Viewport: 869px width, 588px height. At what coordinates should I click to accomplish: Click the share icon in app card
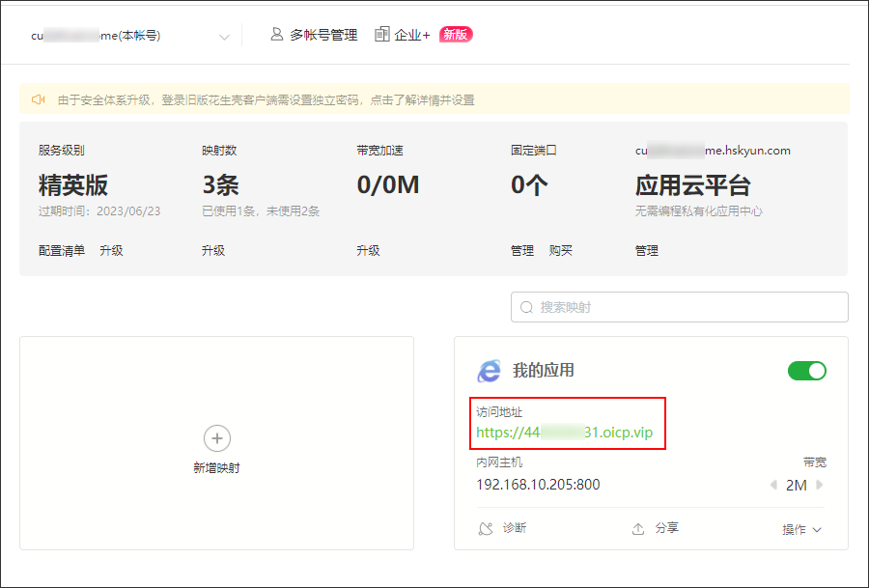[638, 529]
